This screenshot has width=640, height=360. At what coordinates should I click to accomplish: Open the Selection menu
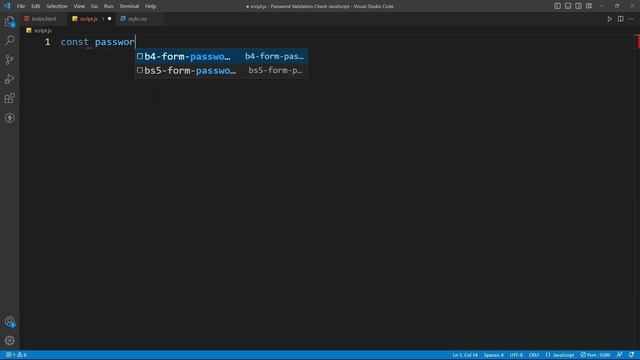click(x=57, y=6)
